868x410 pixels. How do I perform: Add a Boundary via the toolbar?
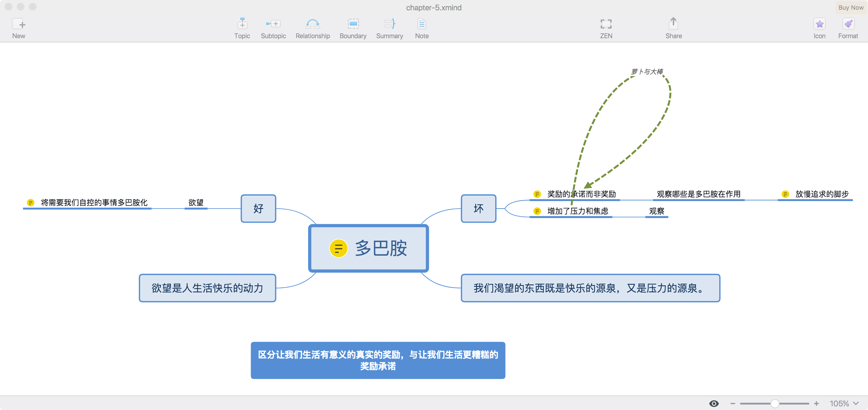click(x=353, y=24)
